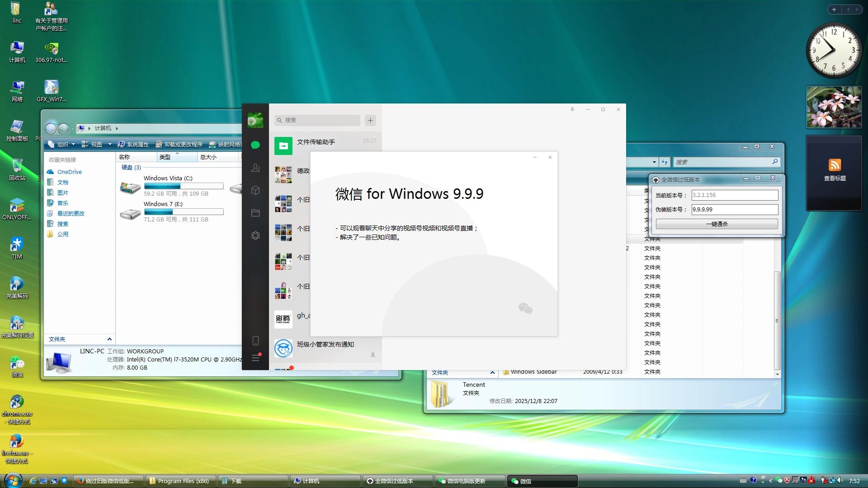The image size is (868, 488).
Task: Click WeChat profile avatar in sidebar
Action: point(255,120)
